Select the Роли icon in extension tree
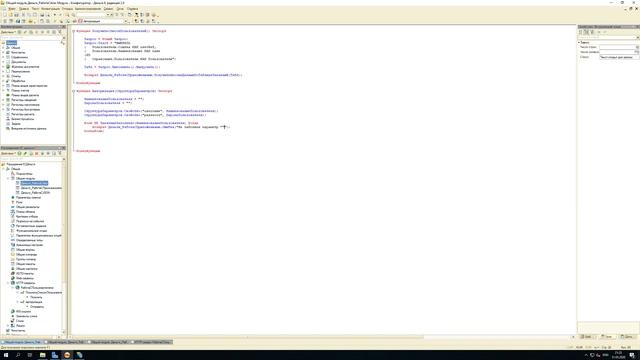This screenshot has height=360, width=640. [x=13, y=202]
